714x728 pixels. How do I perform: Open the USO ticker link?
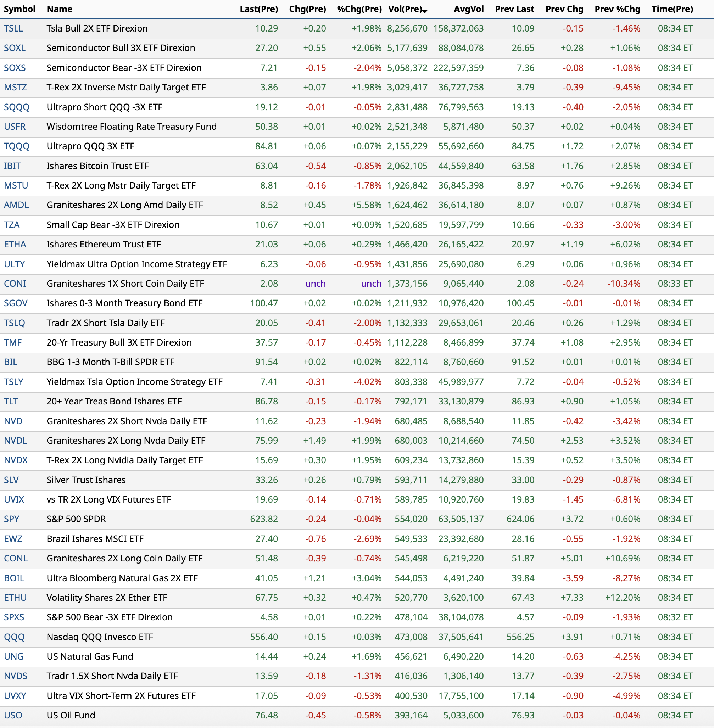pyautogui.click(x=13, y=715)
